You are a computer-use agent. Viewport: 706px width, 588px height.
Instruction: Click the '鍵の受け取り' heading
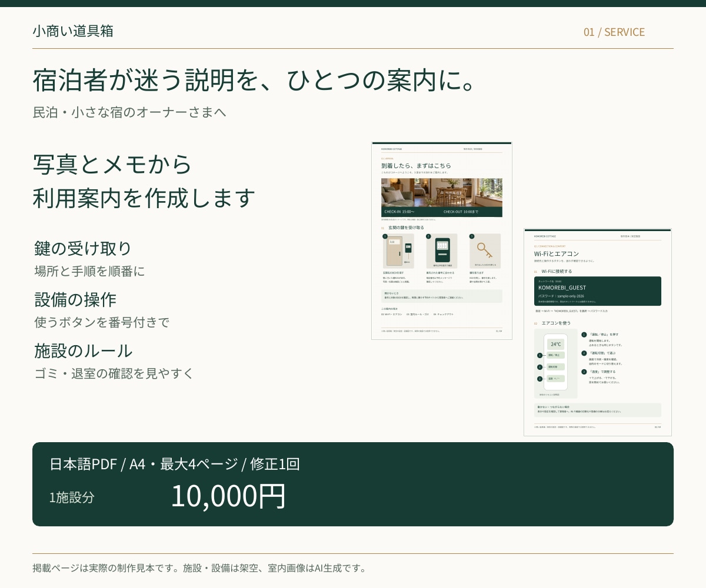83,248
